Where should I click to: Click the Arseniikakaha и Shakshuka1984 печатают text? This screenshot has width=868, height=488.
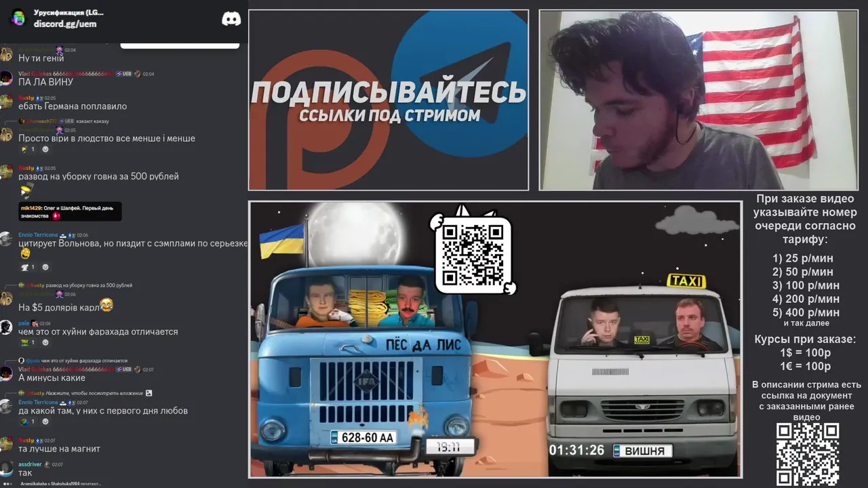click(60, 484)
